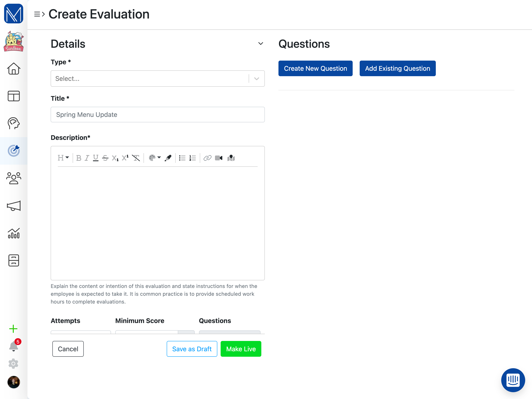Screen dimensions: 532x399
Task: Insert a link in description editor
Action: click(207, 158)
